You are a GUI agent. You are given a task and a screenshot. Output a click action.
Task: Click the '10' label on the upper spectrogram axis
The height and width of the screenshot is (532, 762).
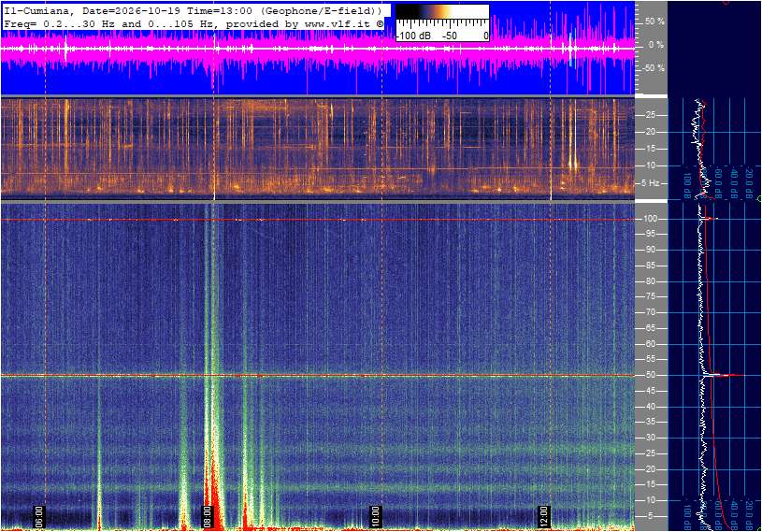pos(650,165)
